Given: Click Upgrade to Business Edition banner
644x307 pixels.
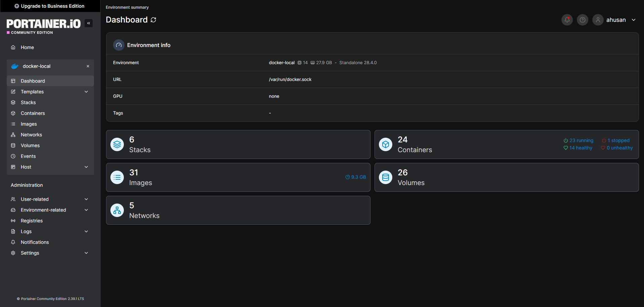Looking at the screenshot, I should click(50, 6).
